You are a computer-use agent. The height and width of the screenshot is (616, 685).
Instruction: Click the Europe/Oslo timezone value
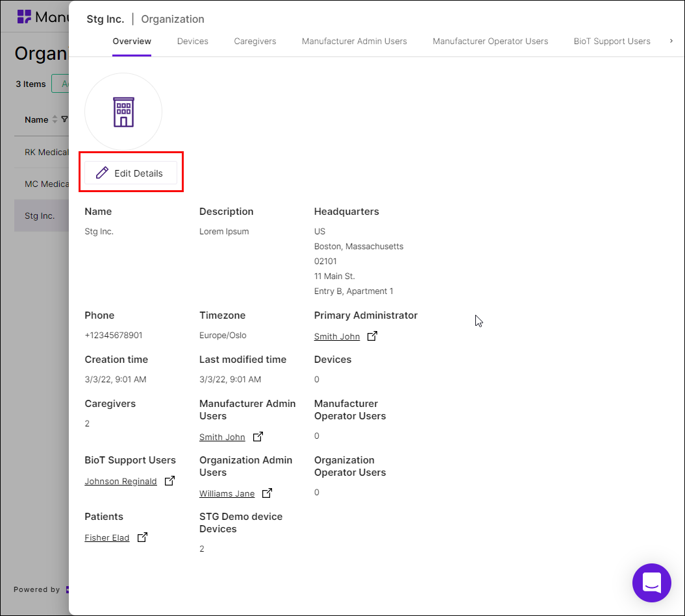pyautogui.click(x=223, y=335)
